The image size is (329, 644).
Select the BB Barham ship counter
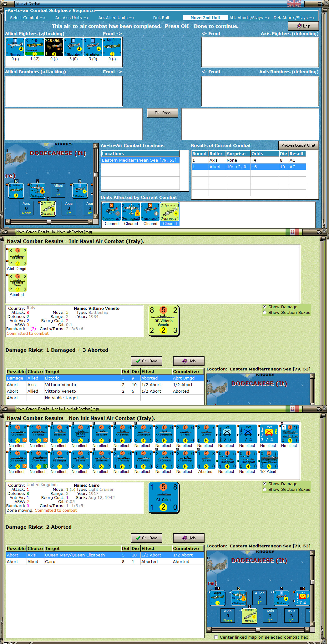59,434
